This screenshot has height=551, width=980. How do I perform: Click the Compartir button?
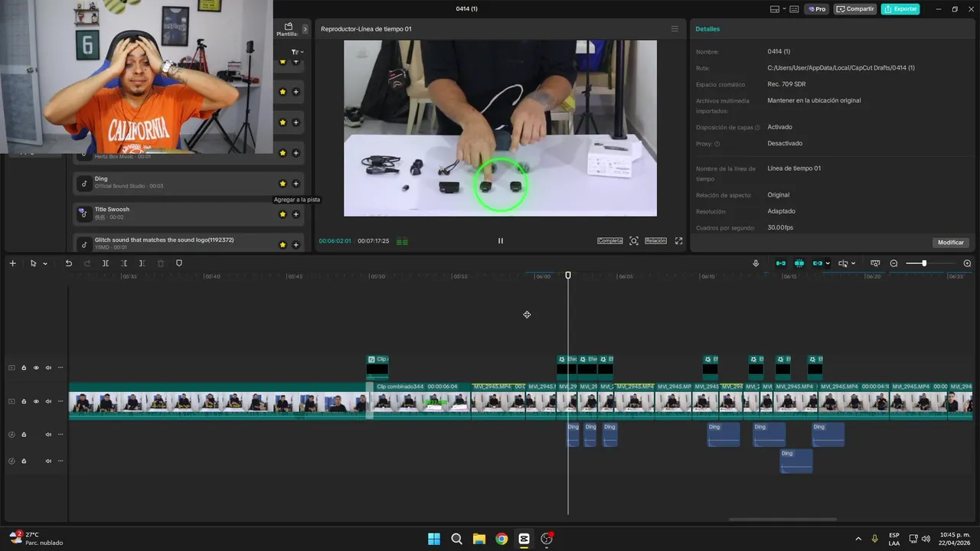click(855, 9)
